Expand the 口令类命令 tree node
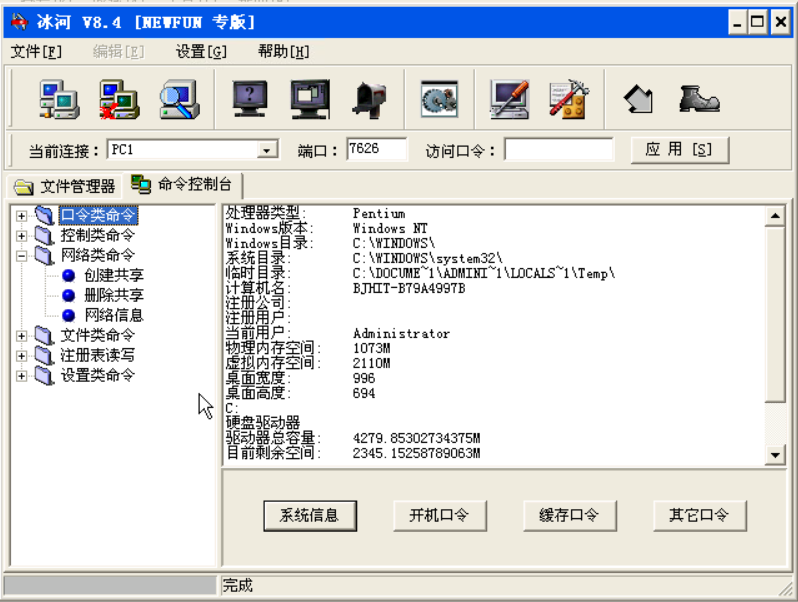 pyautogui.click(x=21, y=216)
